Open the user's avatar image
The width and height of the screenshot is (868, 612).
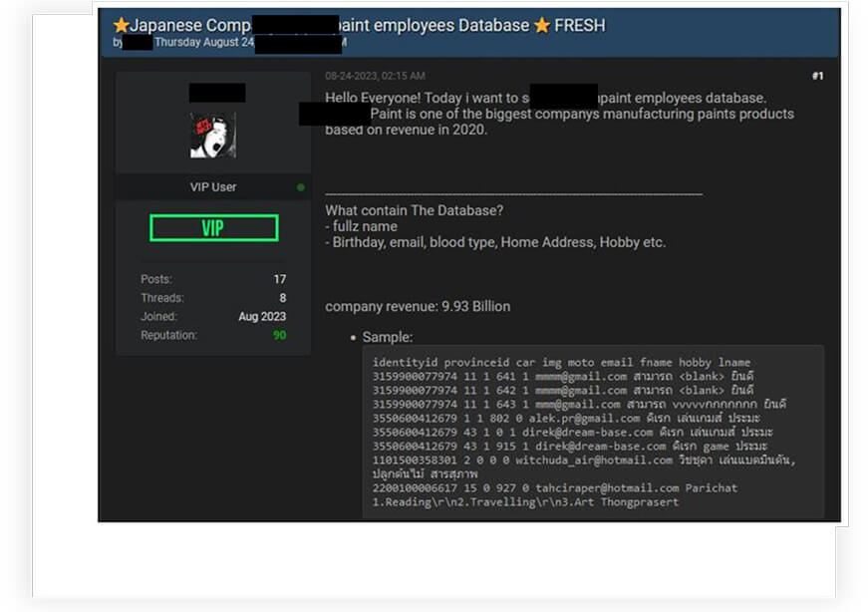click(x=213, y=136)
